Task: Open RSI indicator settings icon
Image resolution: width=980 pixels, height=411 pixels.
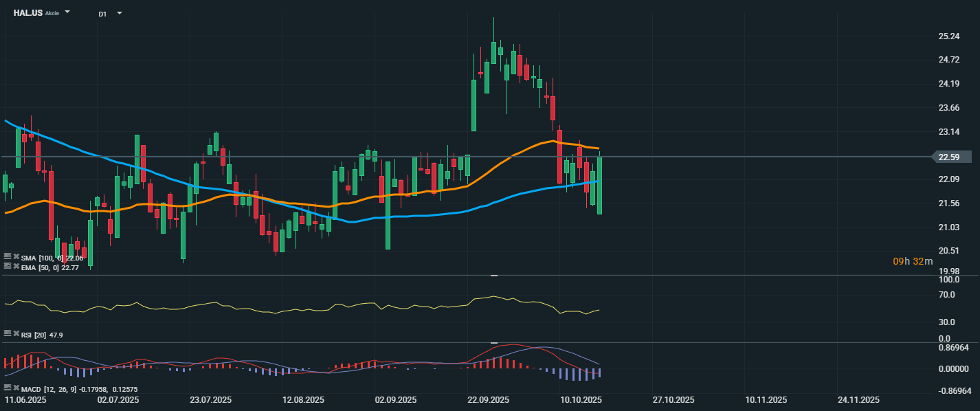Action: tap(8, 333)
